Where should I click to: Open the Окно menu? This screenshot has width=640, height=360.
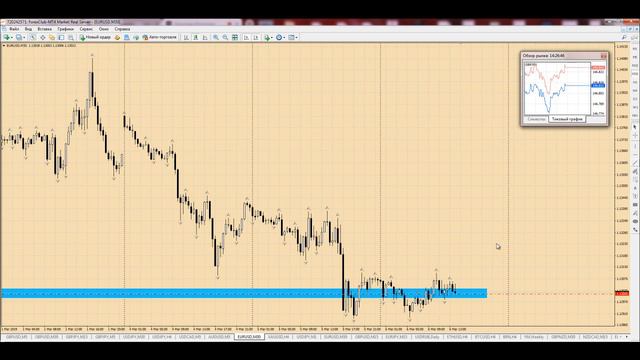pos(104,29)
